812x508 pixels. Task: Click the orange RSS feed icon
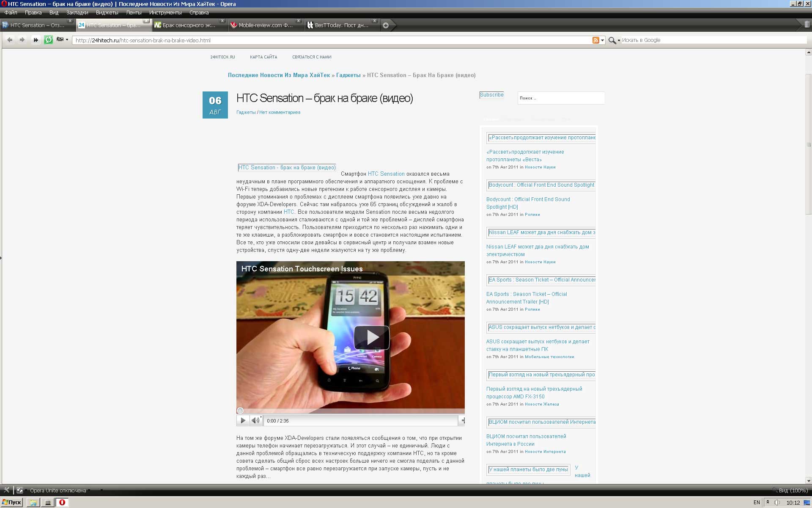595,40
